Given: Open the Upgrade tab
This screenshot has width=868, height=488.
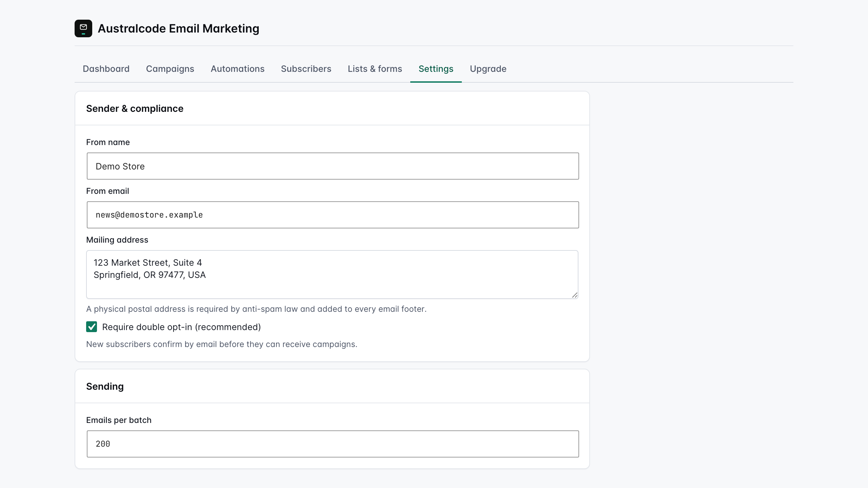Looking at the screenshot, I should tap(488, 69).
